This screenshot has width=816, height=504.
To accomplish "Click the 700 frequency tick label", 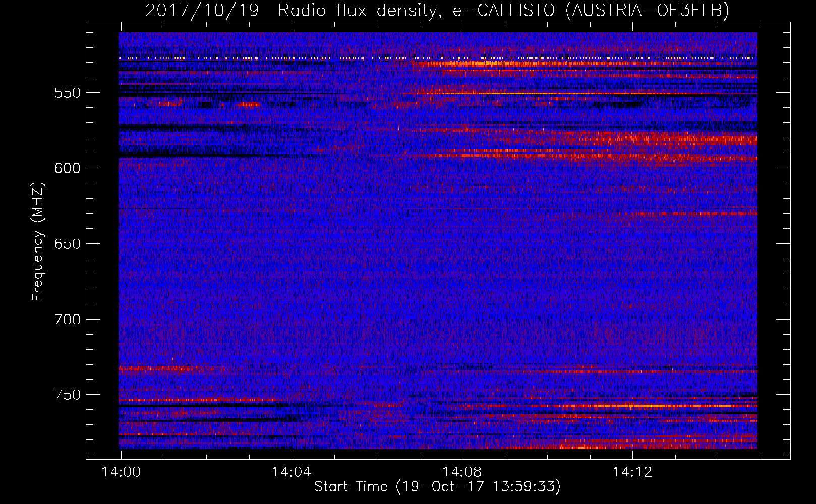I will pos(68,320).
